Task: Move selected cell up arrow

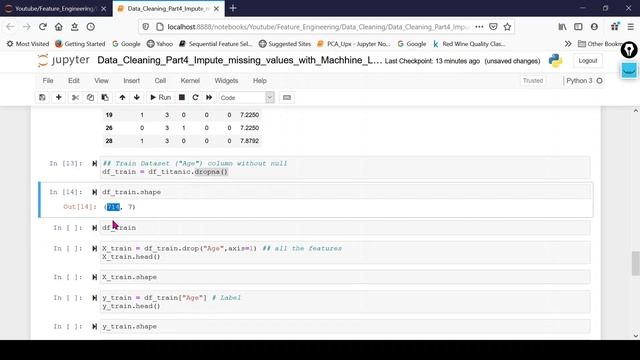Action: (122, 98)
